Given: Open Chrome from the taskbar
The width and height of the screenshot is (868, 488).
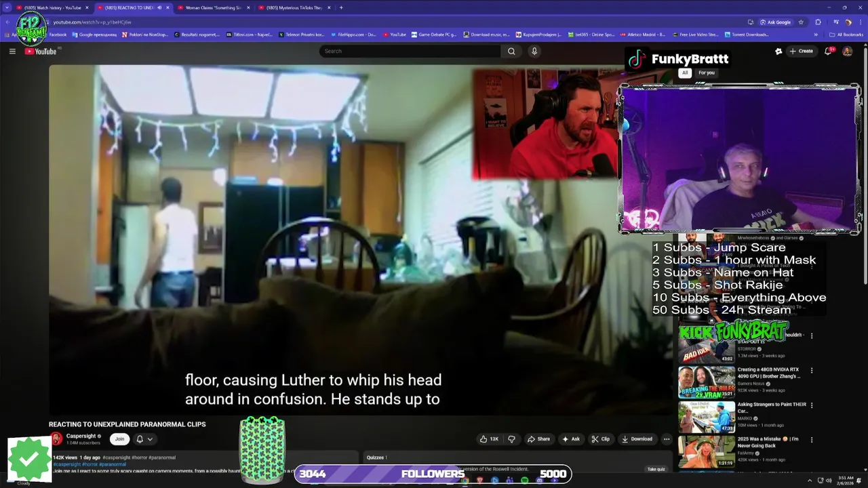Looking at the screenshot, I should coord(465,481).
